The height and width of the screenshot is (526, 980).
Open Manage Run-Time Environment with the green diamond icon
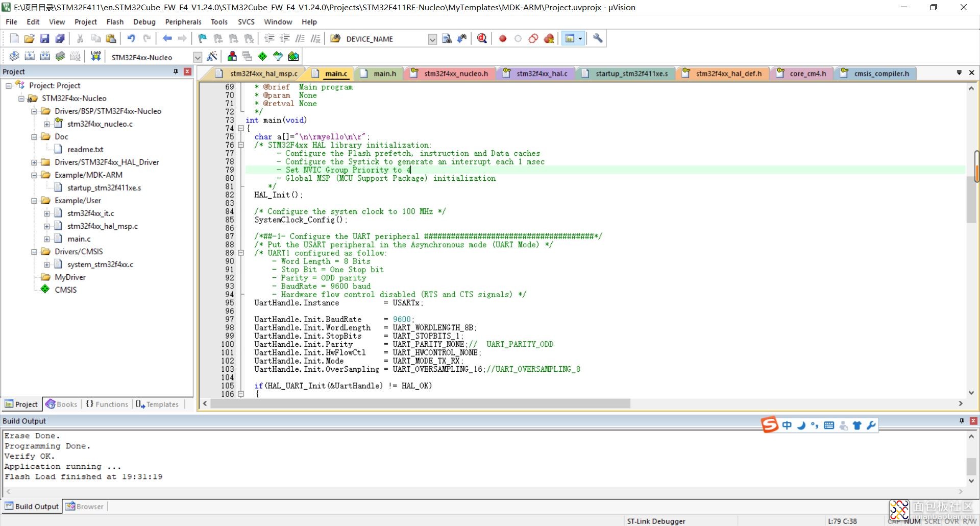(262, 56)
